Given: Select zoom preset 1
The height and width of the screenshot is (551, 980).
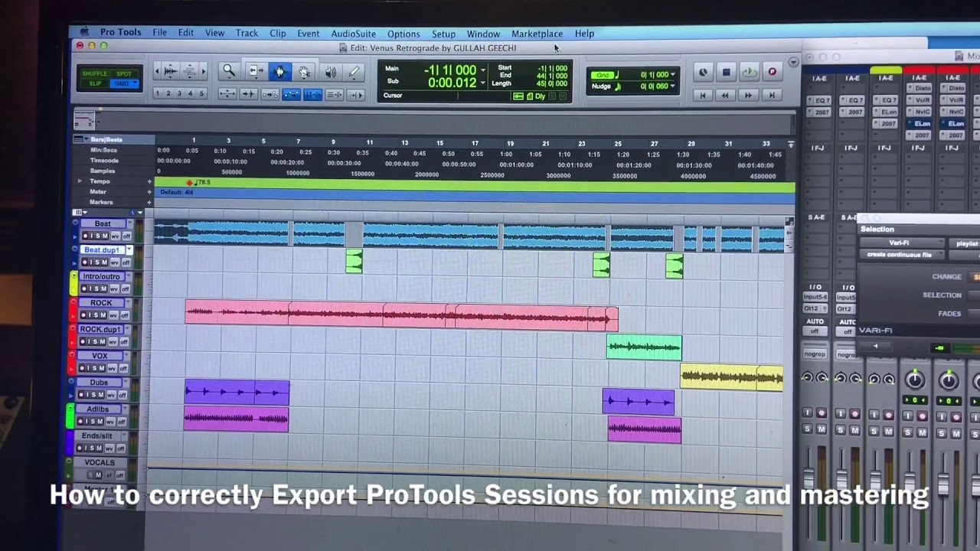Looking at the screenshot, I should pos(157,93).
